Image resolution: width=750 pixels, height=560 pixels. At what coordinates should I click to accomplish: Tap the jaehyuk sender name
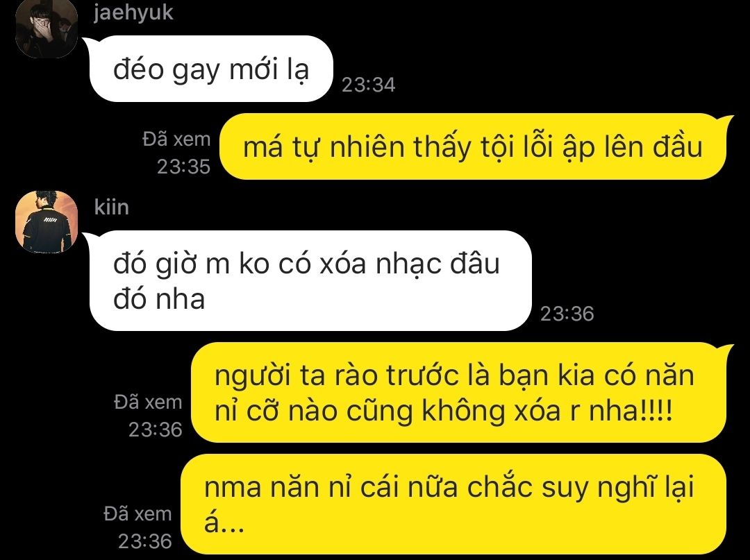pos(133,12)
